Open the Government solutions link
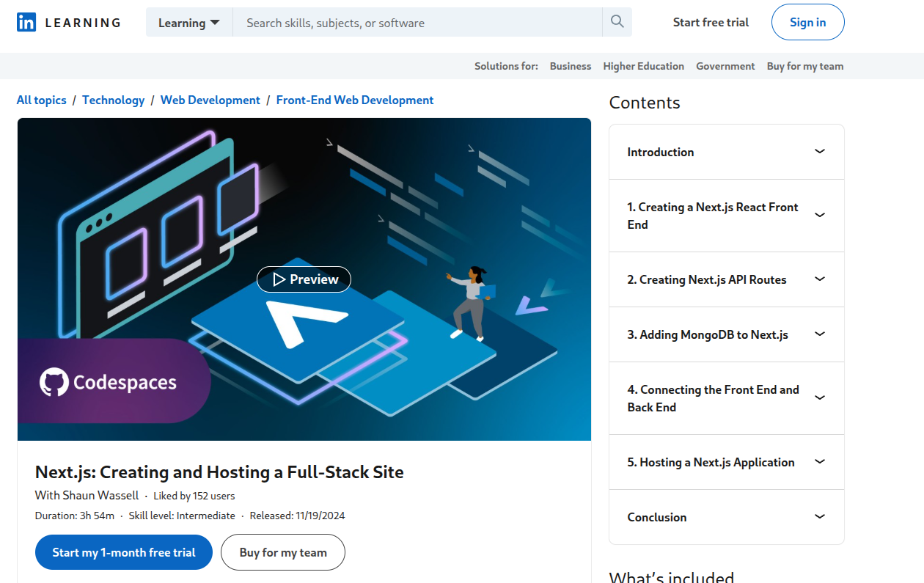This screenshot has height=583, width=924. pos(725,66)
